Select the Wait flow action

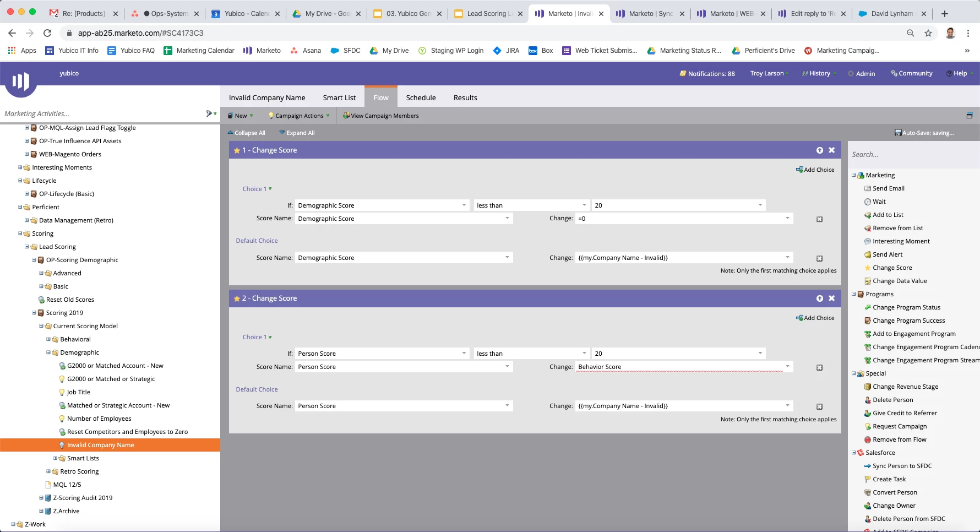coord(879,202)
